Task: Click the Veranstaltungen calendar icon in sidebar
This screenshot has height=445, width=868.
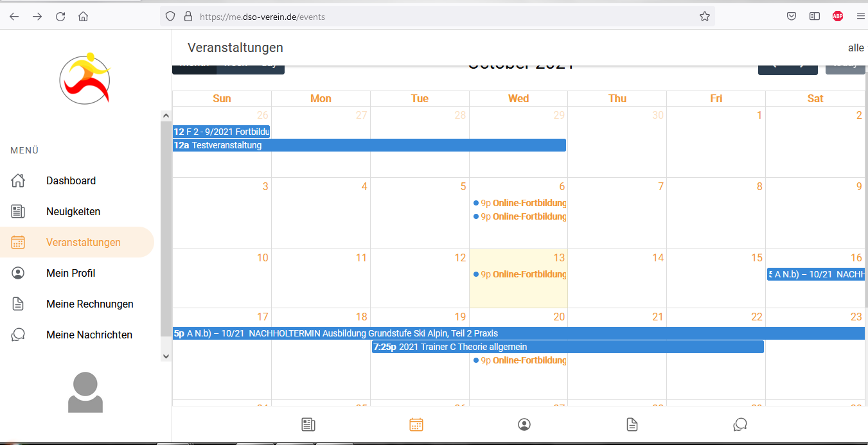Action: pos(18,242)
